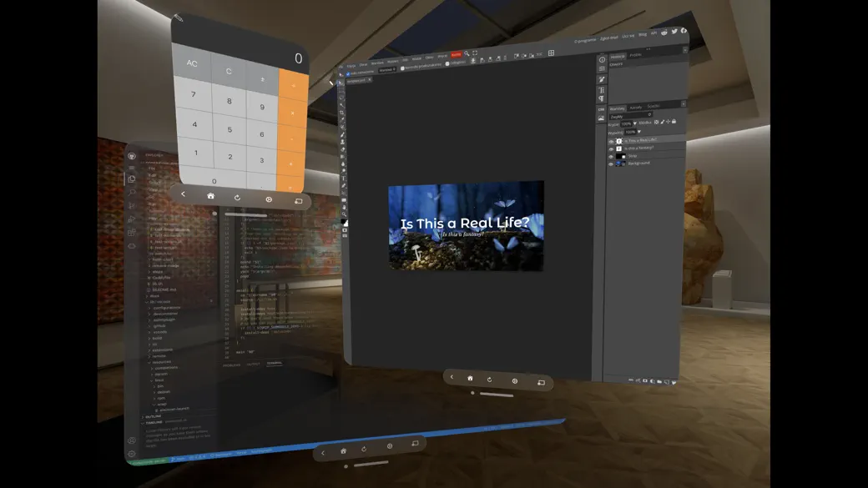Toggle the lock-all padlock icon in Layers

[674, 121]
